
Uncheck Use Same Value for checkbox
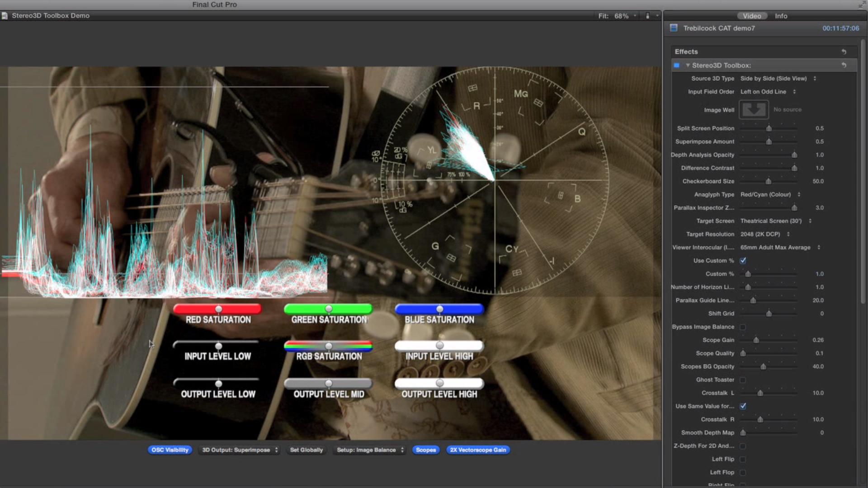[x=743, y=406]
